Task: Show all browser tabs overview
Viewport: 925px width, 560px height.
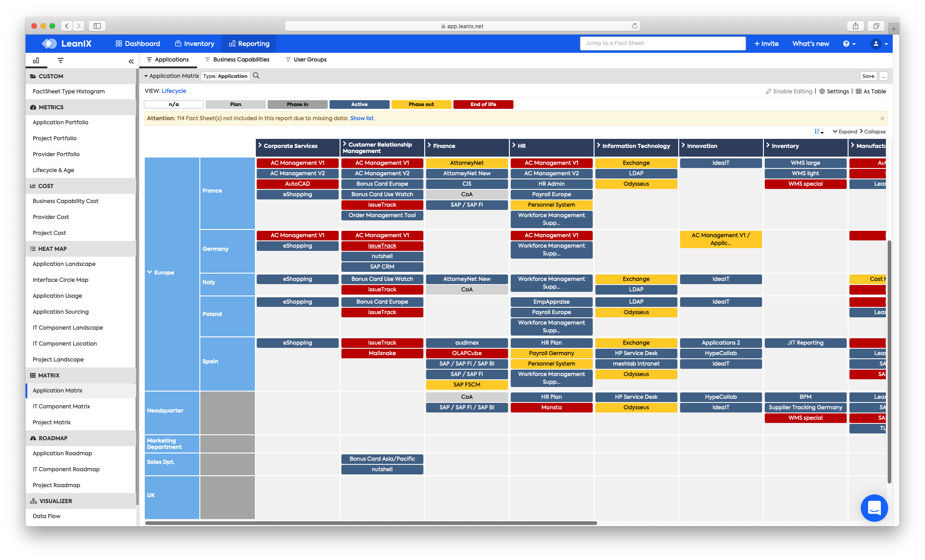Action: [x=876, y=26]
